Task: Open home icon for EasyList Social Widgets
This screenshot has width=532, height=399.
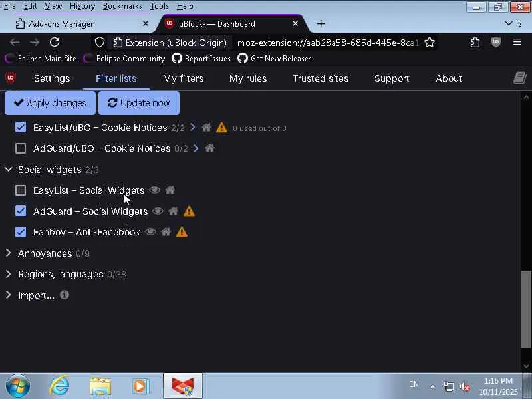Action: coord(170,190)
